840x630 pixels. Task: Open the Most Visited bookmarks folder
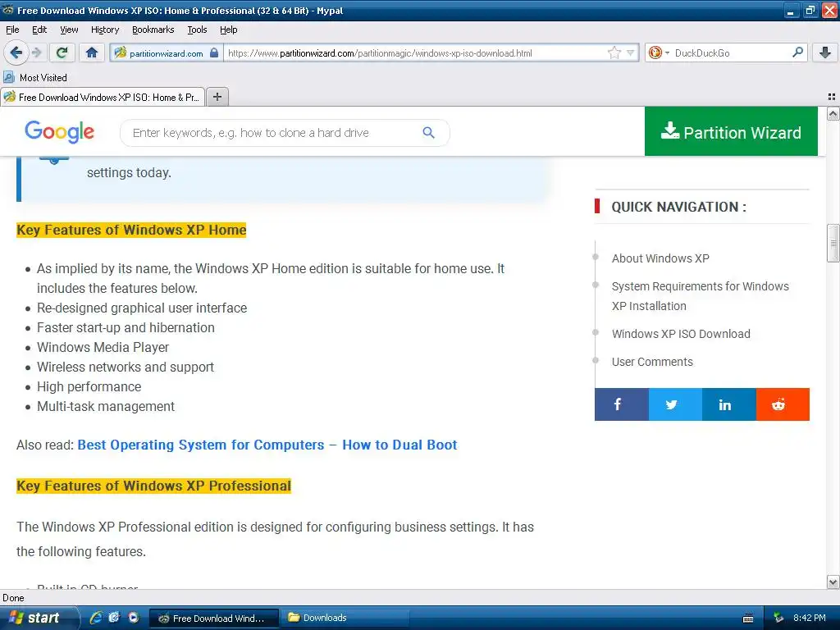pos(35,78)
